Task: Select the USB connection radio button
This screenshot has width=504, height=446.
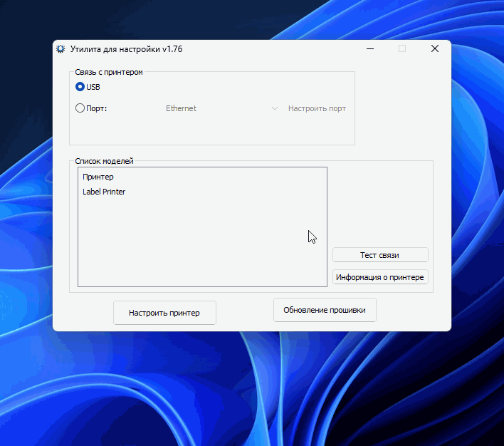Action: click(x=80, y=87)
